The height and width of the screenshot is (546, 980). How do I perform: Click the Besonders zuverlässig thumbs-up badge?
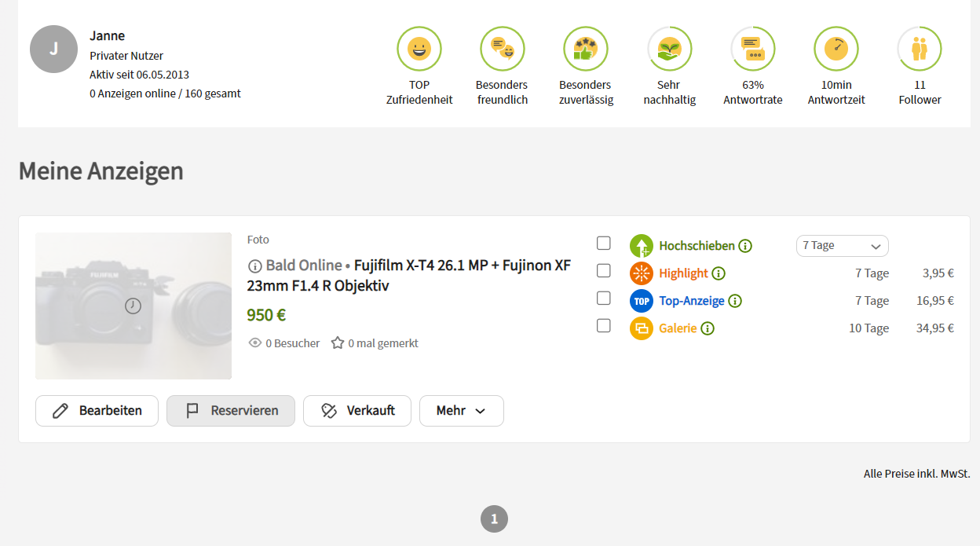pos(586,49)
